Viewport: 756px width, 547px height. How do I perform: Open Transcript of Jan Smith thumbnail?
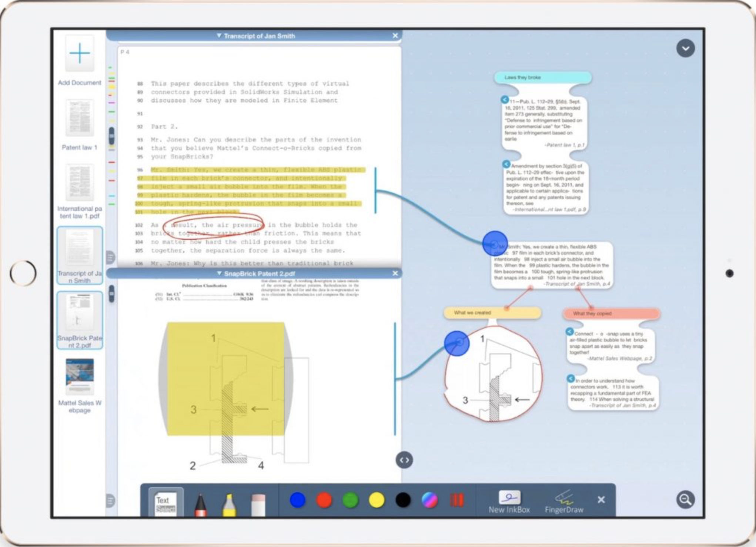(x=80, y=248)
